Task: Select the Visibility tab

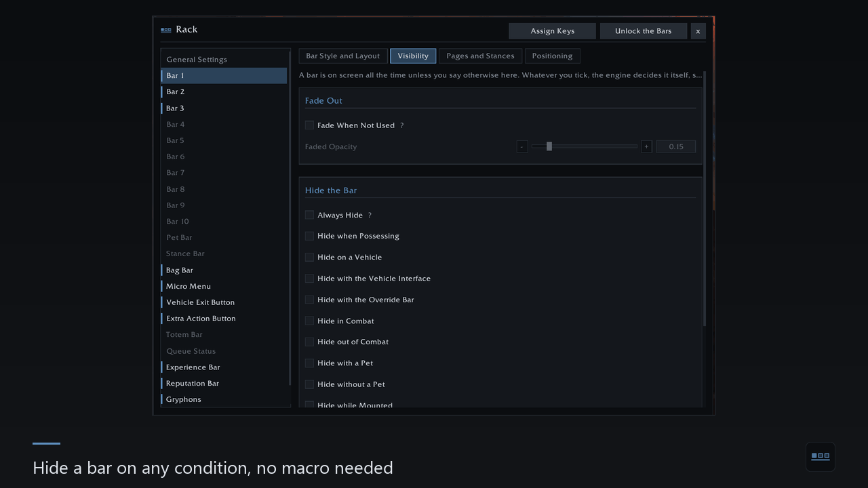Action: click(413, 56)
